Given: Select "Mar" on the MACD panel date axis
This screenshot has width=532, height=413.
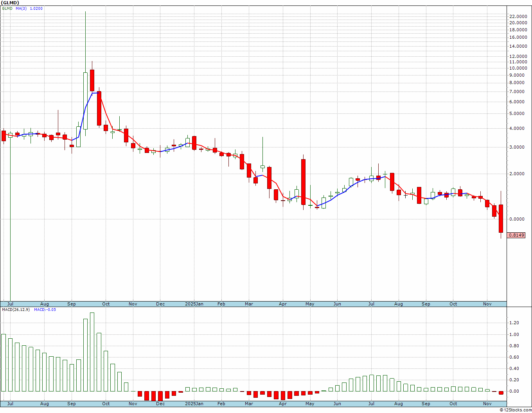Looking at the screenshot, I should point(249,404).
